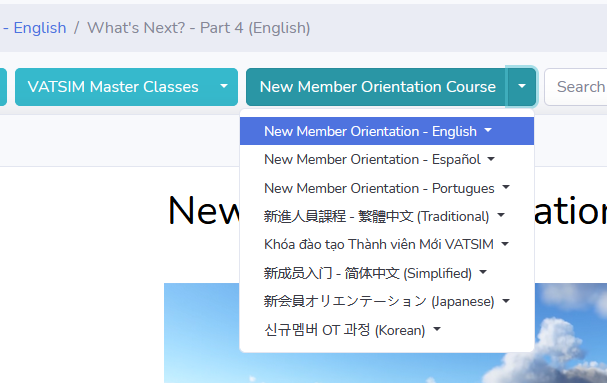Expand caret next to 简体中文 (Simplified)
Image resolution: width=607 pixels, height=383 pixels.
(483, 272)
